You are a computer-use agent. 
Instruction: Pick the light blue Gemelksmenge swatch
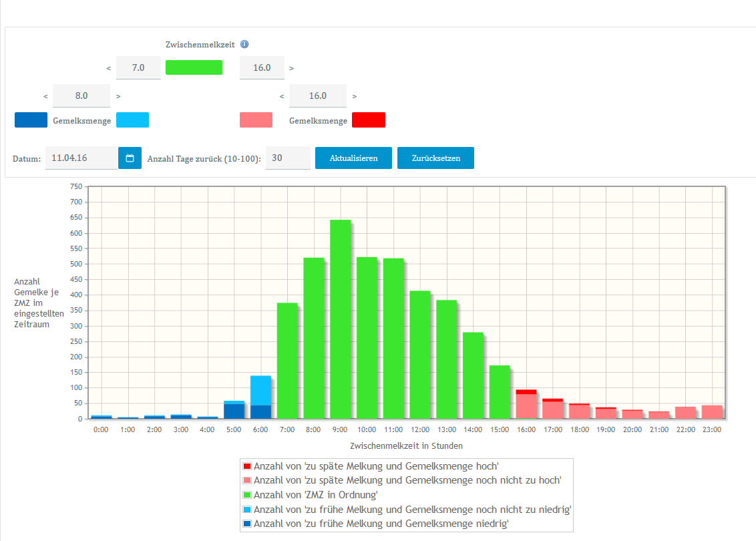pyautogui.click(x=132, y=120)
